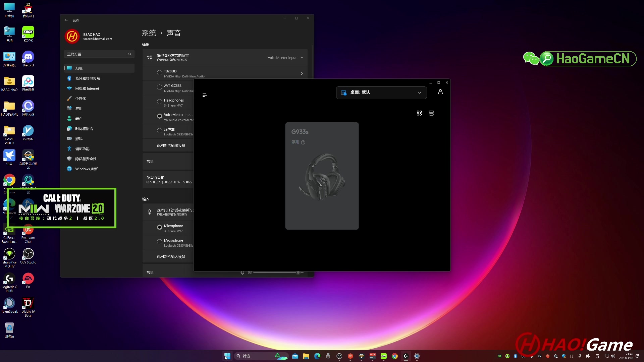Open Diablo IV Beta desktop shortcut
644x362 pixels.
28,307
